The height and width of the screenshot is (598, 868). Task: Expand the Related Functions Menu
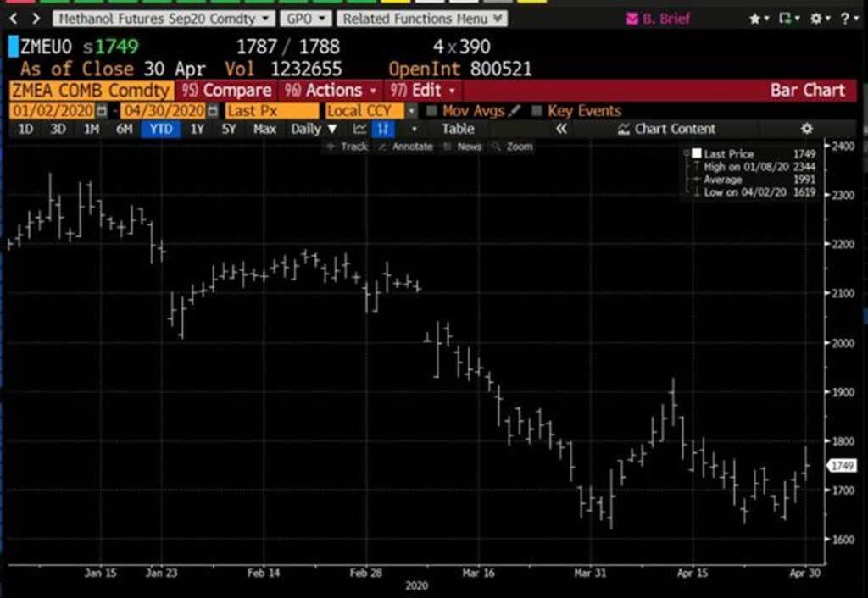click(422, 19)
